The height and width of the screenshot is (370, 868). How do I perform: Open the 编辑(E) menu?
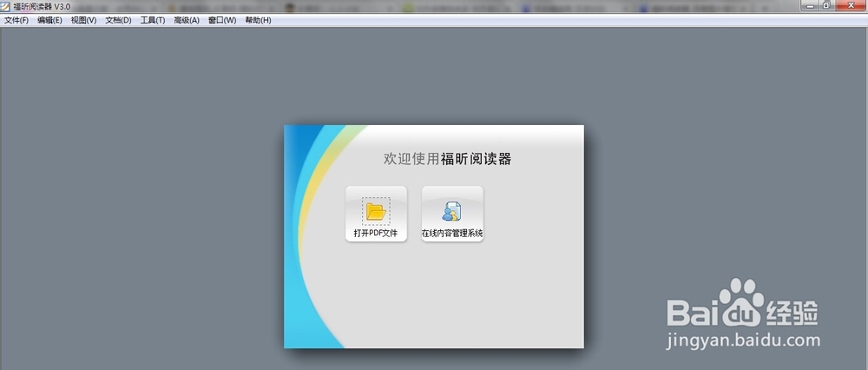click(49, 21)
